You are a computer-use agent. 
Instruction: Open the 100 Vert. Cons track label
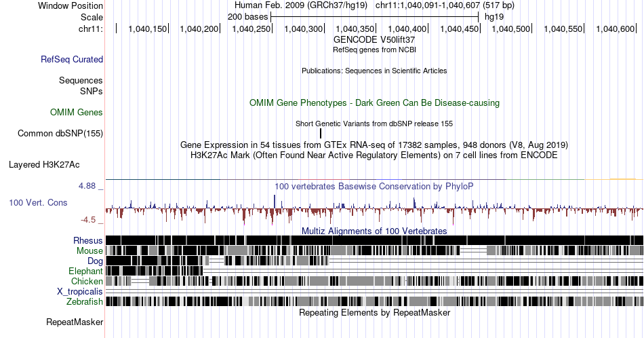tap(38, 202)
